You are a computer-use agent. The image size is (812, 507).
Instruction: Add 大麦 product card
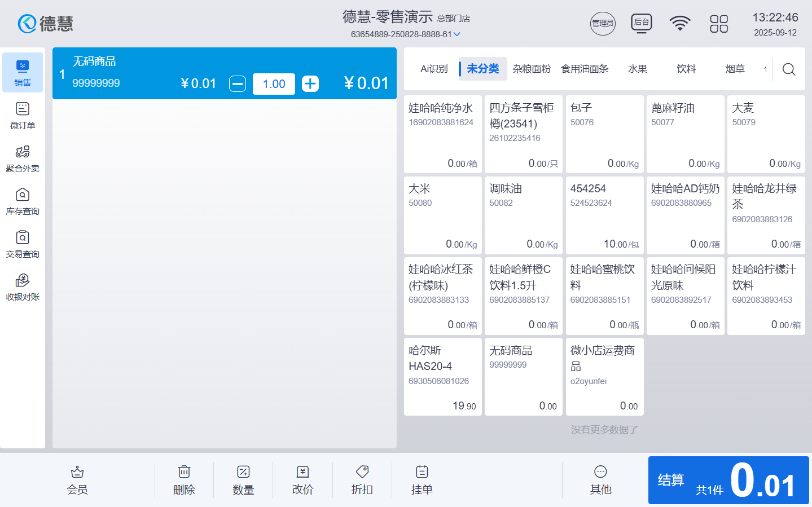(766, 134)
